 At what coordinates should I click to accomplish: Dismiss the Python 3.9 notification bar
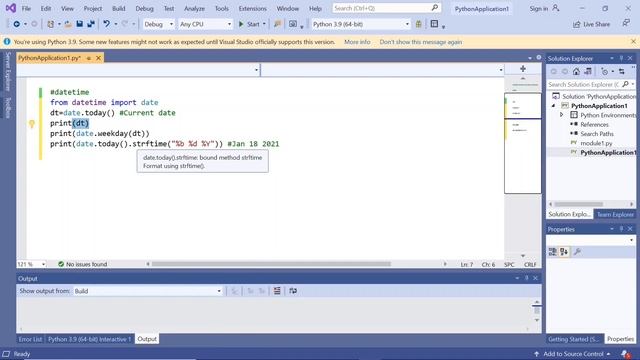633,42
